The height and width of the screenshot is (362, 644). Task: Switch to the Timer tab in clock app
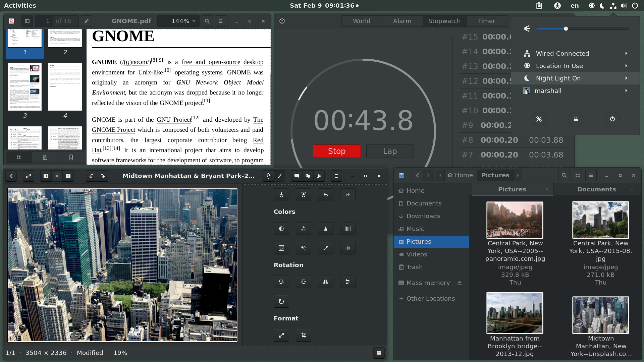click(x=485, y=21)
